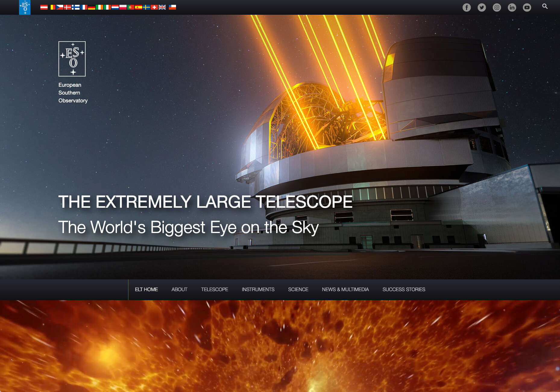Image resolution: width=560 pixels, height=392 pixels.
Task: Click The World's Biggest Eye subtitle
Action: point(188,227)
